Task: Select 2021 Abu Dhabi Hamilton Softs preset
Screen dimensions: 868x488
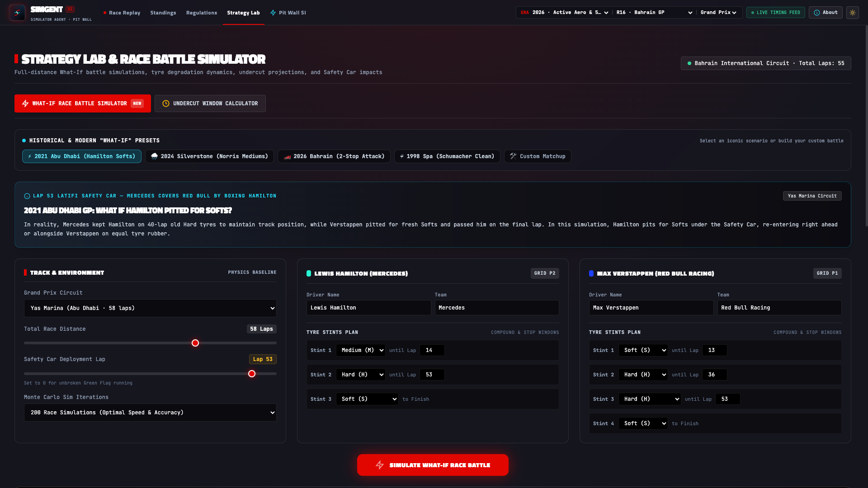Action: 82,156
